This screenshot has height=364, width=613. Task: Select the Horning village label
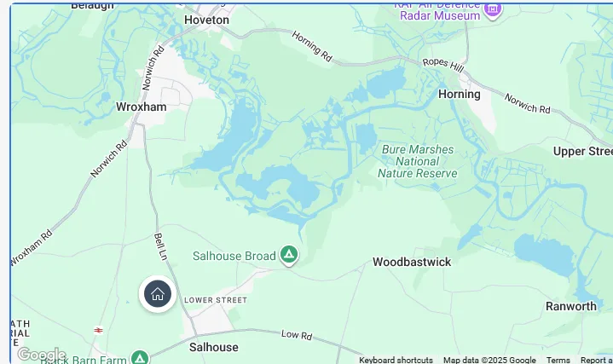tap(460, 95)
